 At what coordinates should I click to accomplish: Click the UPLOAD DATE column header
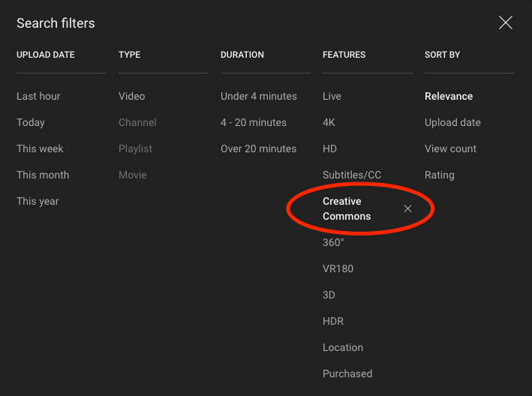click(46, 55)
